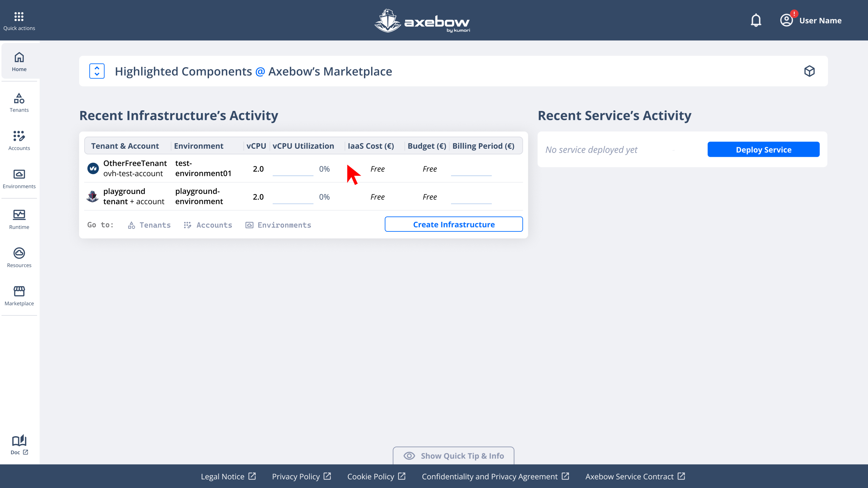
Task: Click OtherFreeTenant vCPU utilization bar
Action: pos(293,174)
